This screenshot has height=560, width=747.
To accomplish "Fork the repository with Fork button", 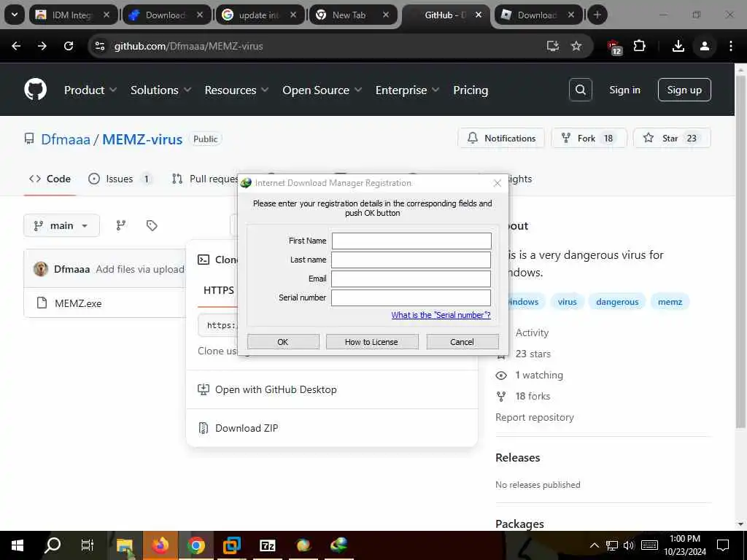I will (589, 138).
